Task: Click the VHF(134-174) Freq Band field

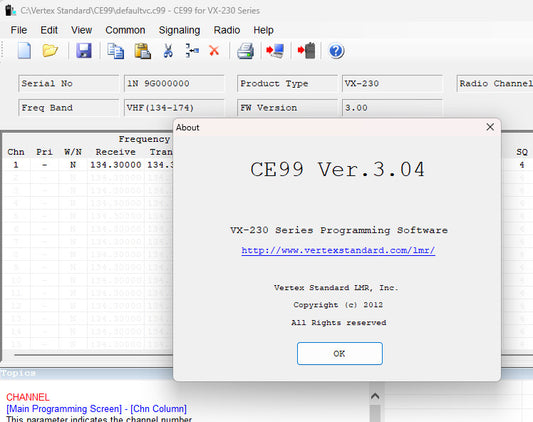Action: click(x=174, y=108)
